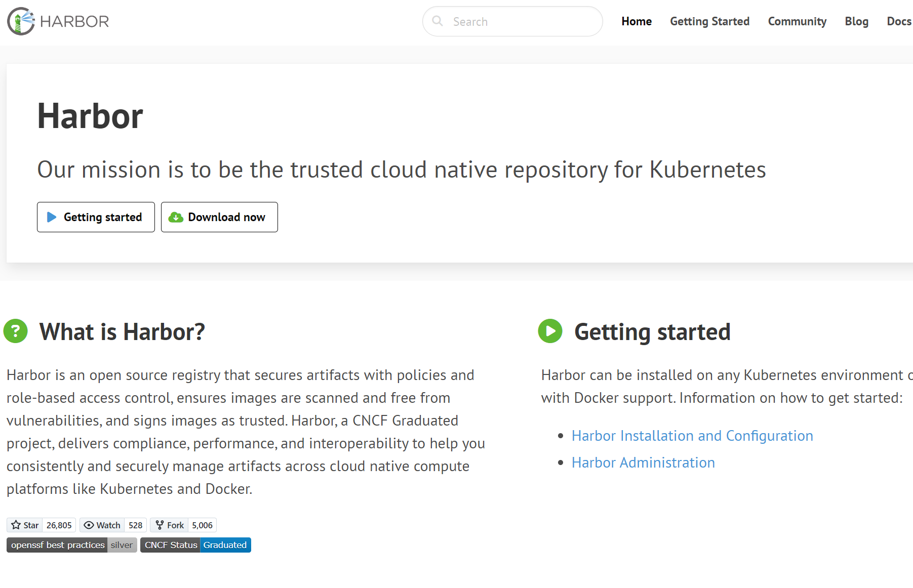Click the fork count 5,006
This screenshot has width=913, height=588.
coord(202,525)
